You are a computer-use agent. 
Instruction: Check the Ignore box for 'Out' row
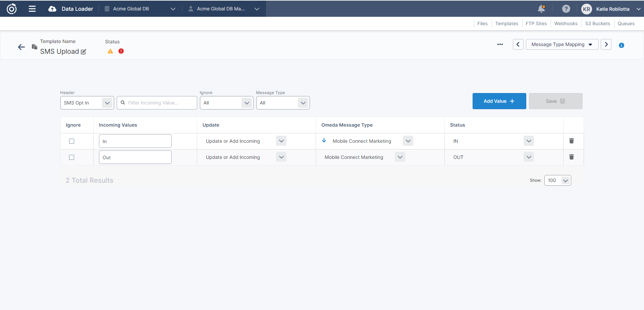[71, 157]
